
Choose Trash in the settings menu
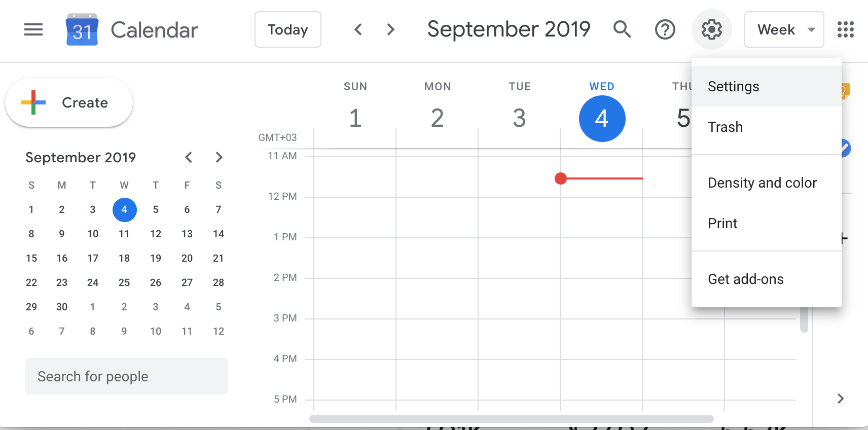pyautogui.click(x=725, y=127)
